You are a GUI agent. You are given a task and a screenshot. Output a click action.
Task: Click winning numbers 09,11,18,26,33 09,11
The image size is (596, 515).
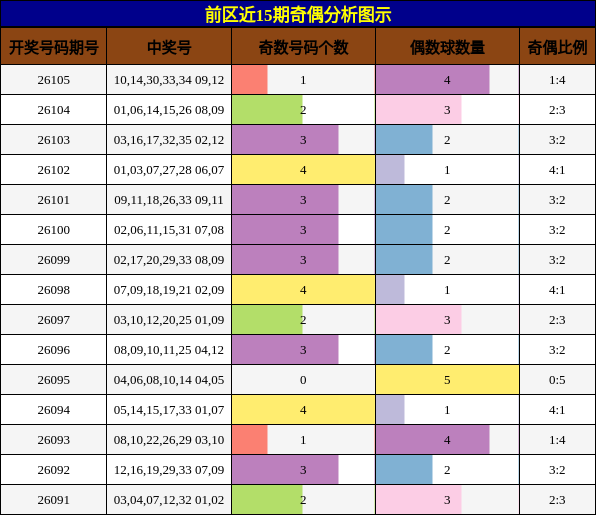coord(169,200)
